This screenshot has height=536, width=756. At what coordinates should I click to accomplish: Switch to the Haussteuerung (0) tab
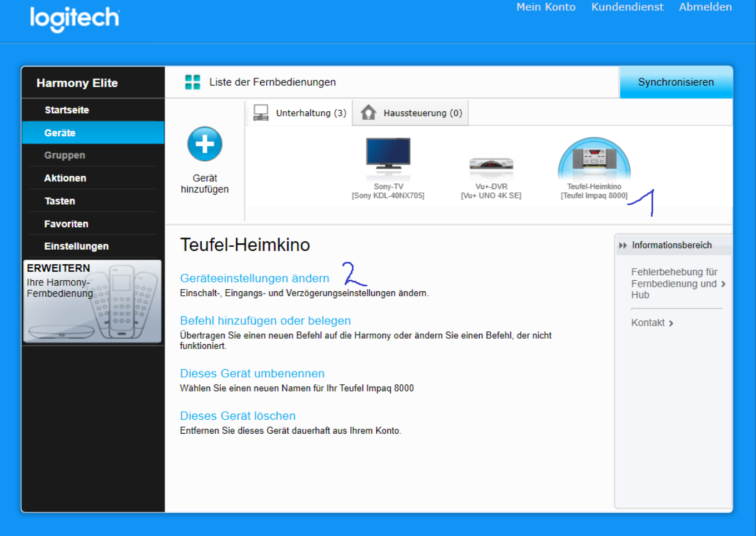click(x=411, y=113)
